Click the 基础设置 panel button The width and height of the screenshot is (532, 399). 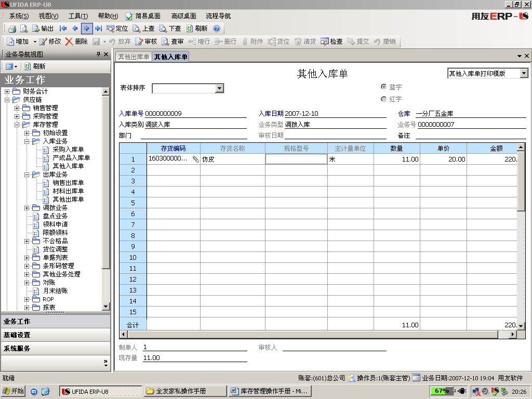(56, 335)
